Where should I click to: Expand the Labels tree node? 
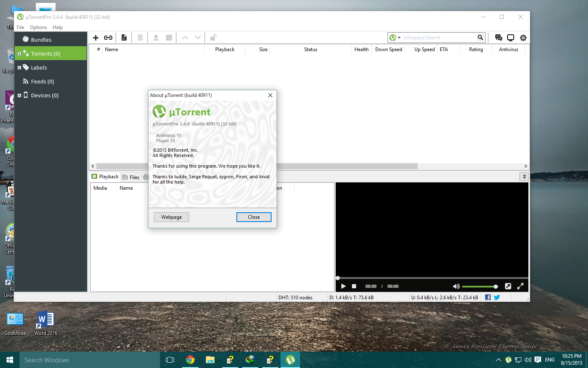19,67
